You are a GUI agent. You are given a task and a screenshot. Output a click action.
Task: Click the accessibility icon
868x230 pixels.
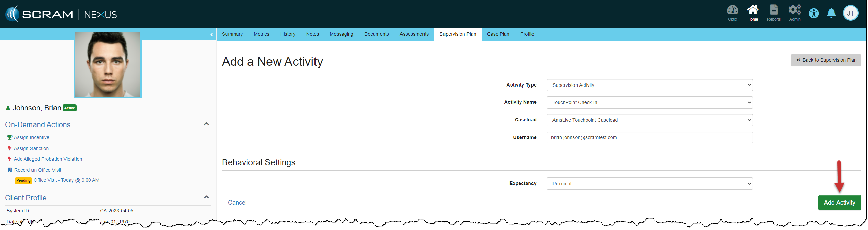814,14
